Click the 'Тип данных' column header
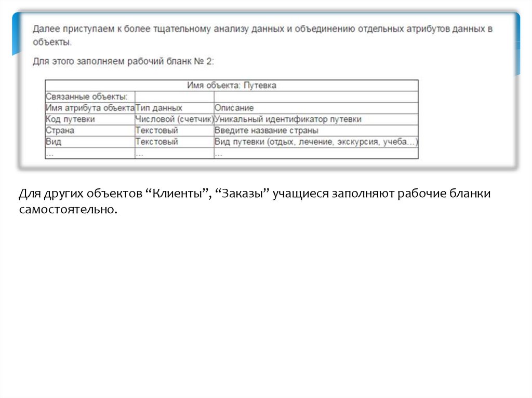This screenshot has height=398, width=532. coord(175,108)
